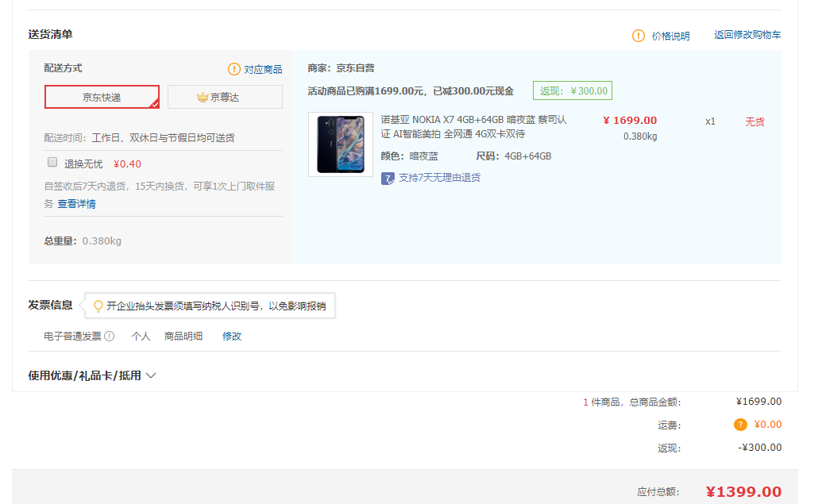
Task: Click the 颜色 暗夜蓝 text
Action: [410, 156]
